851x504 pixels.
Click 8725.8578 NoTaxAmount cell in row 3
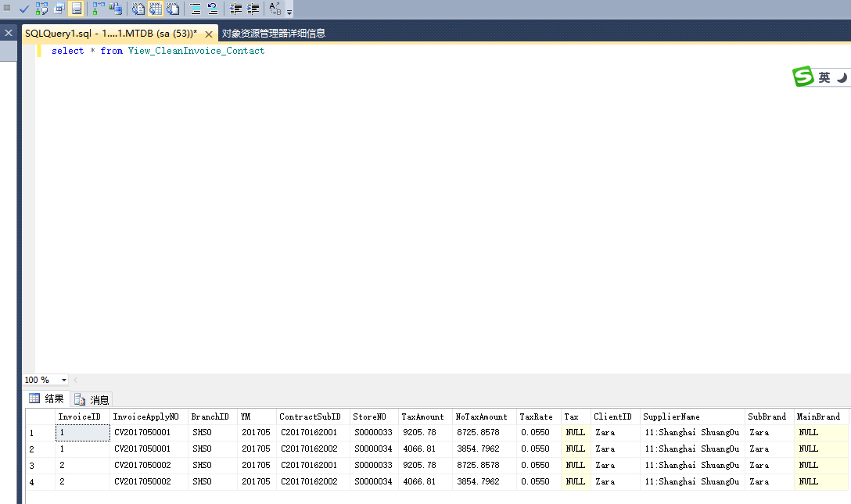[485, 465]
